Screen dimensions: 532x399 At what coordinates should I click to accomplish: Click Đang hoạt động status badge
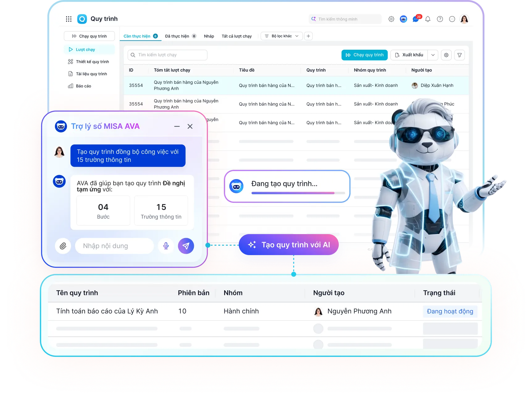450,311
